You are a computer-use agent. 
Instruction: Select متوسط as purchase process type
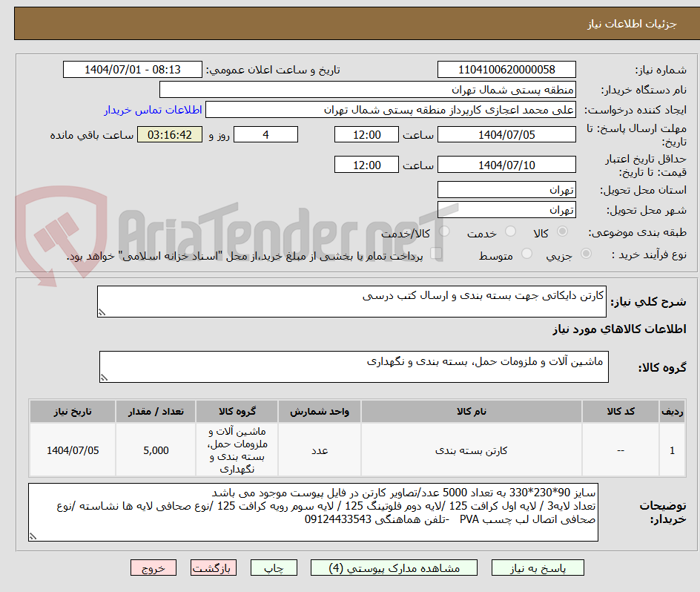click(527, 254)
